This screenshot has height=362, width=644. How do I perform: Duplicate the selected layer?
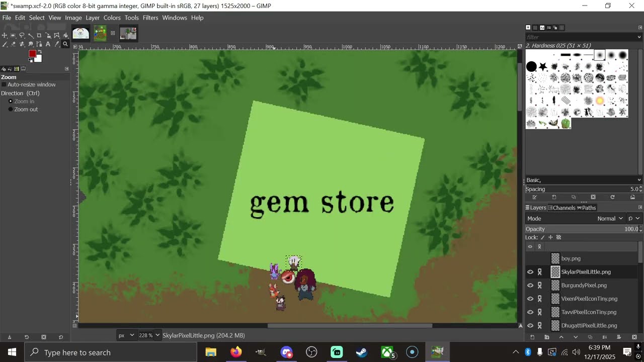590,337
